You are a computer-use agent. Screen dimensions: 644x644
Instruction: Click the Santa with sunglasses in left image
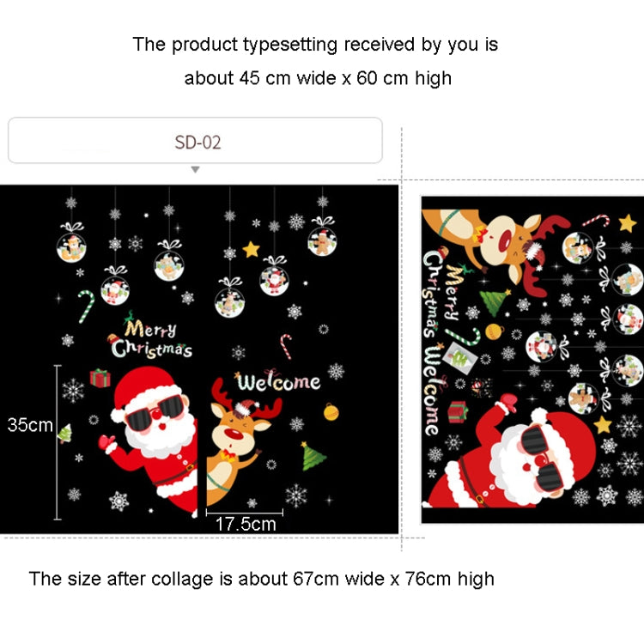click(153, 439)
